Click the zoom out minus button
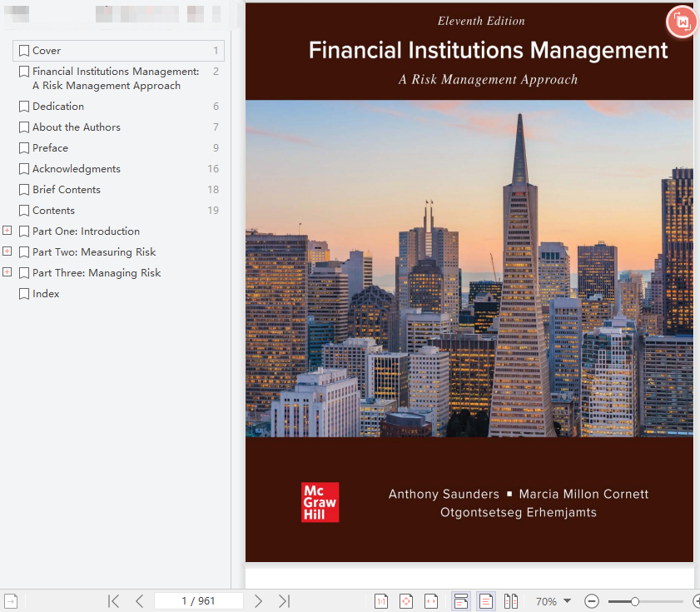 pos(592,601)
